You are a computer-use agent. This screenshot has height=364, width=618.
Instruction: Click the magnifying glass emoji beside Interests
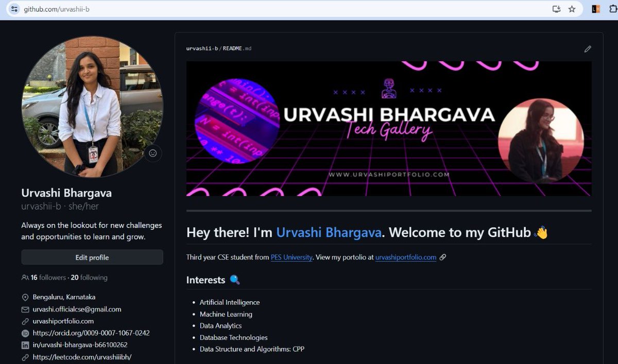point(235,280)
